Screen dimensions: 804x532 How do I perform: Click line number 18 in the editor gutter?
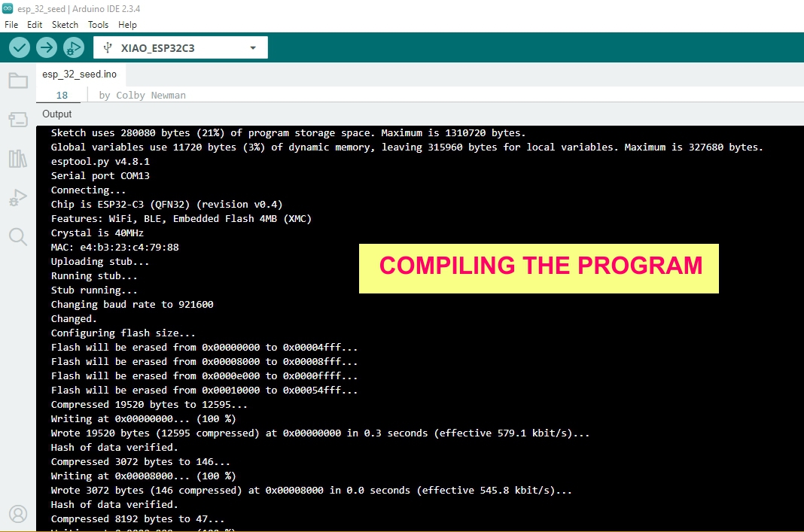pos(62,96)
